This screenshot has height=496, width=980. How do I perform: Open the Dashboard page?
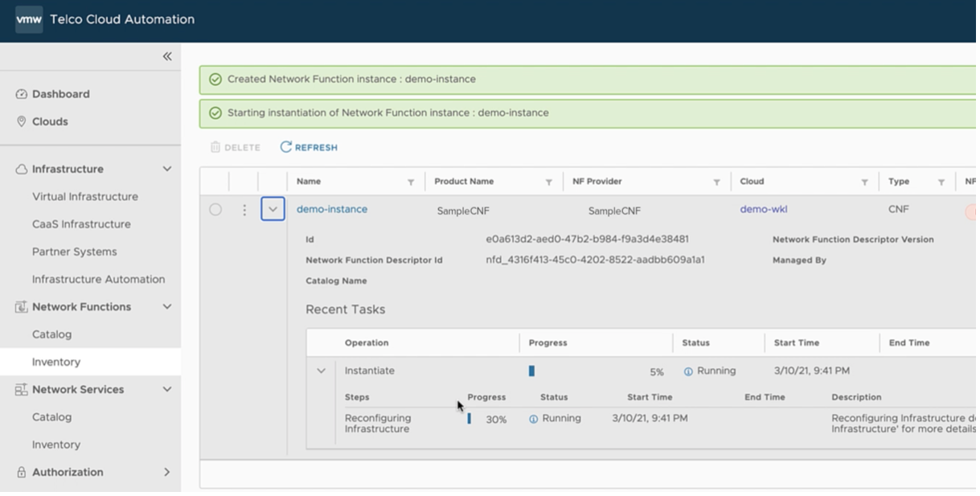(x=60, y=94)
